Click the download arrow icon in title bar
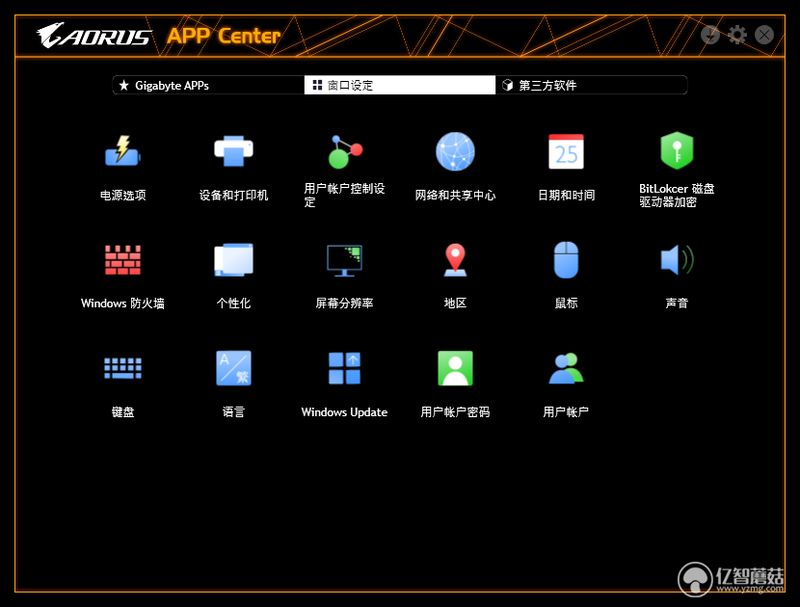The height and width of the screenshot is (607, 800). pos(710,35)
